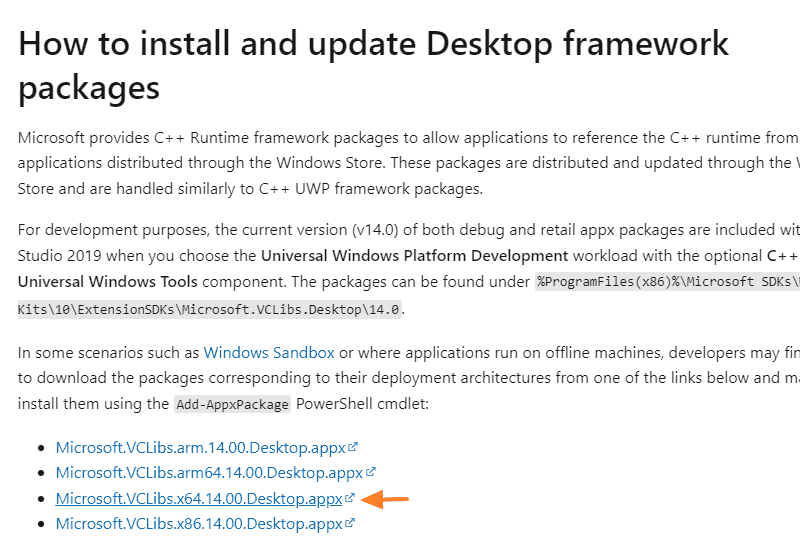
Task: Click paragraph starting "Microsoft provides C++ Runtime"
Action: 400,162
